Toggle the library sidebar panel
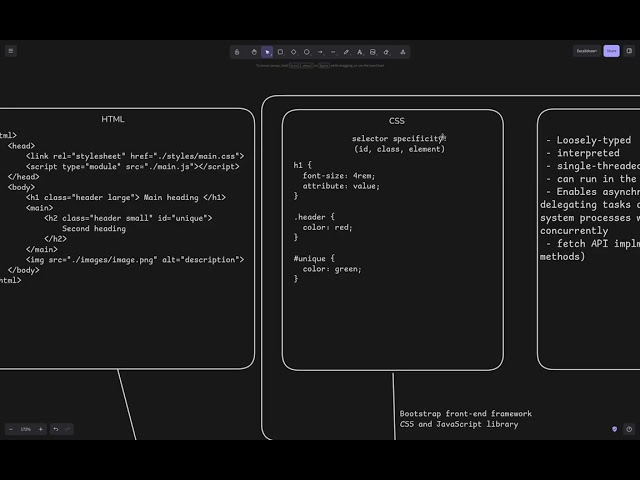Image resolution: width=640 pixels, height=480 pixels. coord(629,51)
